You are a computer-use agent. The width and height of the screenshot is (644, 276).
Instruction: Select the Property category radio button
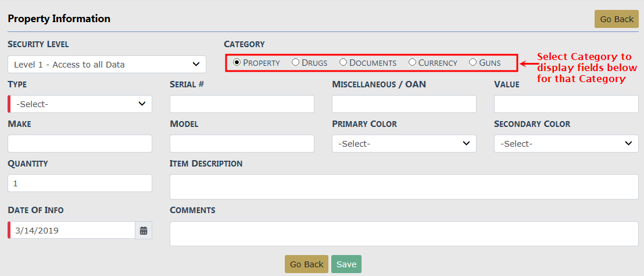pos(237,62)
